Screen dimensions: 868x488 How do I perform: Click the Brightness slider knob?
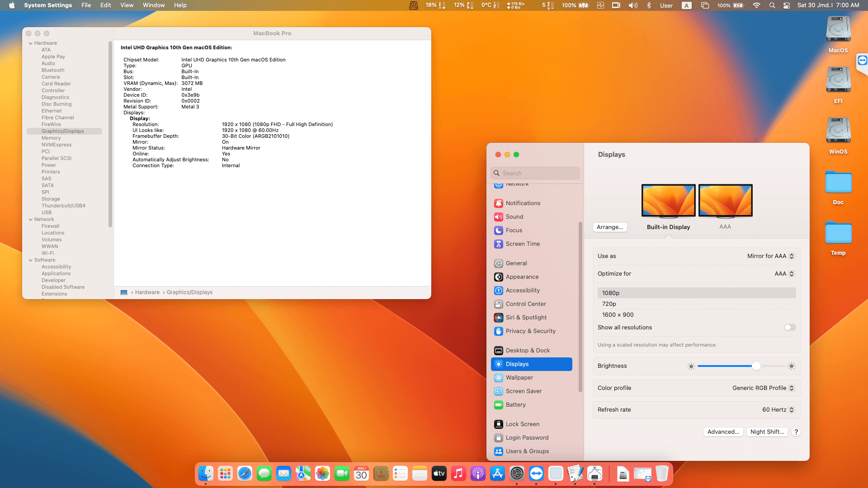pos(756,366)
